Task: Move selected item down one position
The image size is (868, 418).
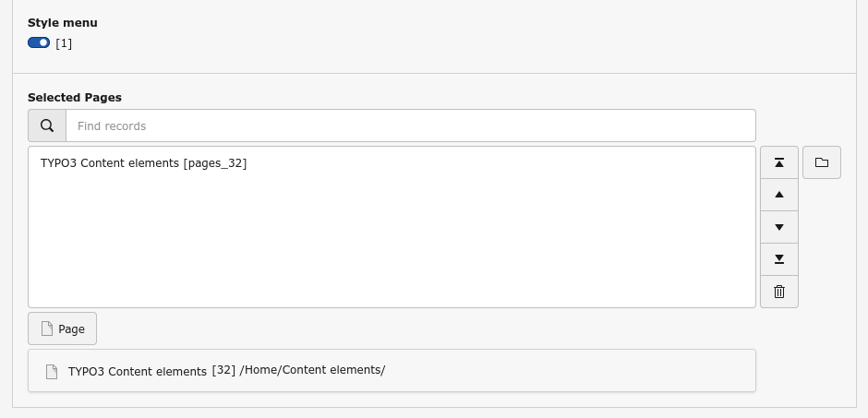Action: (779, 227)
